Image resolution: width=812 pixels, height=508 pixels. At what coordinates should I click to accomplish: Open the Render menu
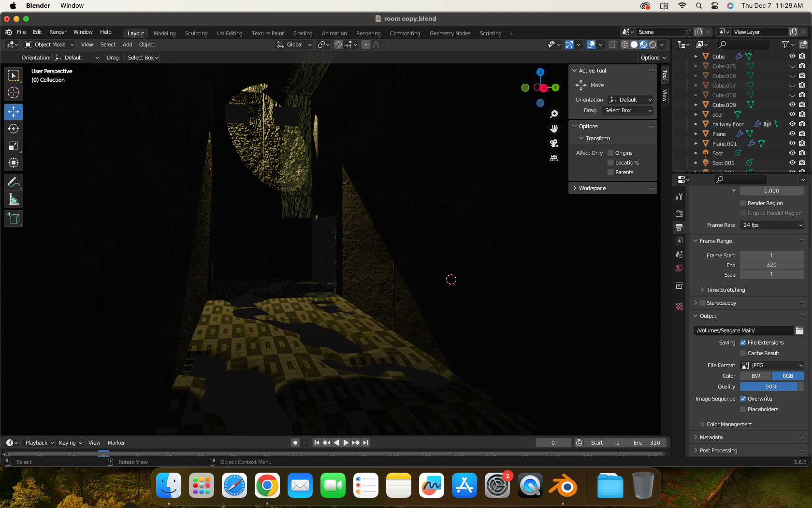point(58,32)
